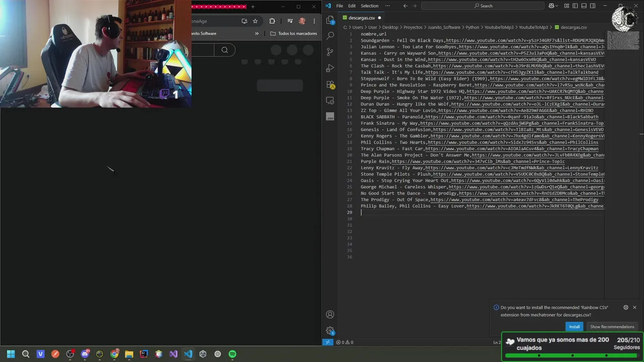Open the Manage gear in the activity bar
Screen dimensions: 644x362
[x=330, y=330]
